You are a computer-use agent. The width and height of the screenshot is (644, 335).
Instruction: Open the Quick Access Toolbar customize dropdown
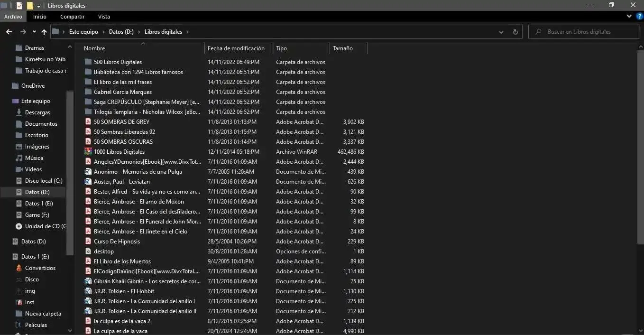click(x=38, y=6)
